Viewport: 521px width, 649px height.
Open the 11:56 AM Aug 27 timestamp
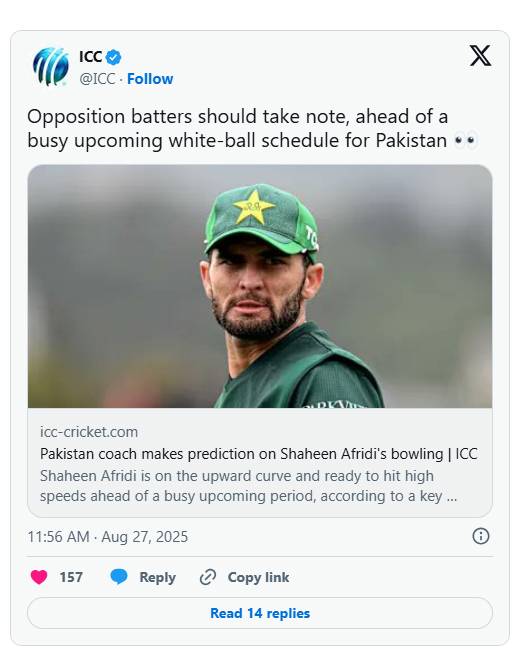click(108, 536)
